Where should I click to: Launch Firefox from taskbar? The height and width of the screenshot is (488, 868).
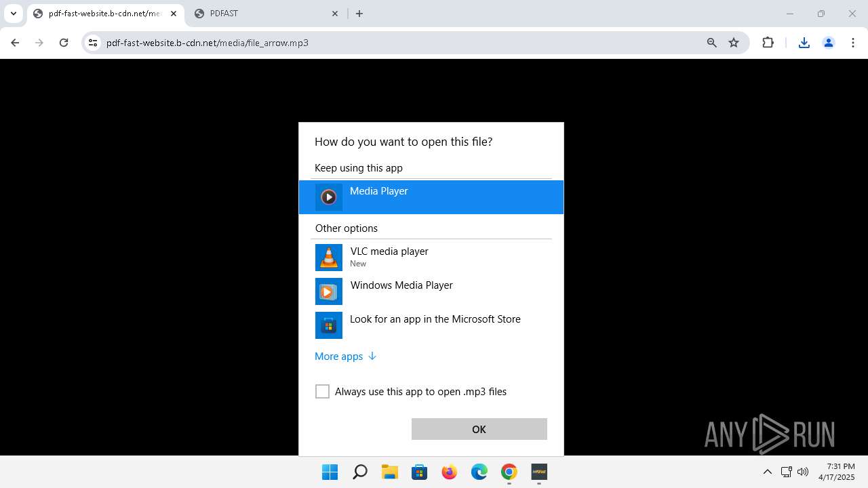pos(450,472)
